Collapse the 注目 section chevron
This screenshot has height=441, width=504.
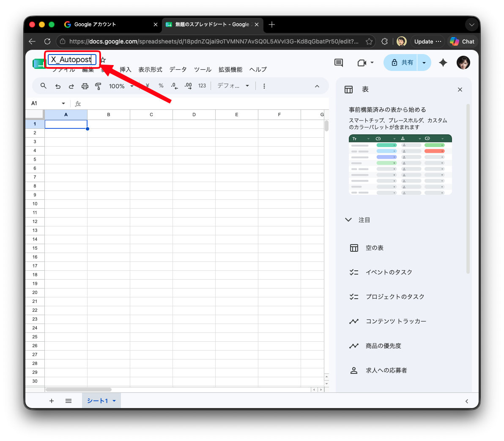pos(348,220)
